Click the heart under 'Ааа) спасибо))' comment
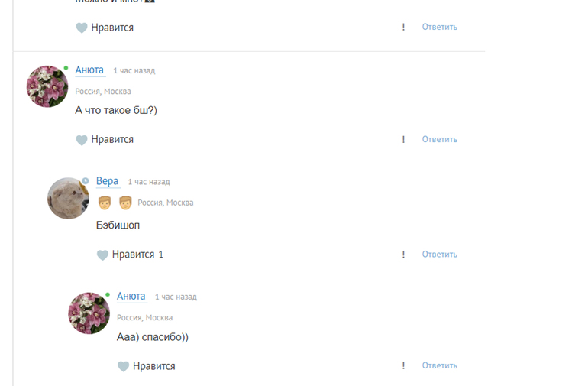588x386 pixels. coord(124,366)
